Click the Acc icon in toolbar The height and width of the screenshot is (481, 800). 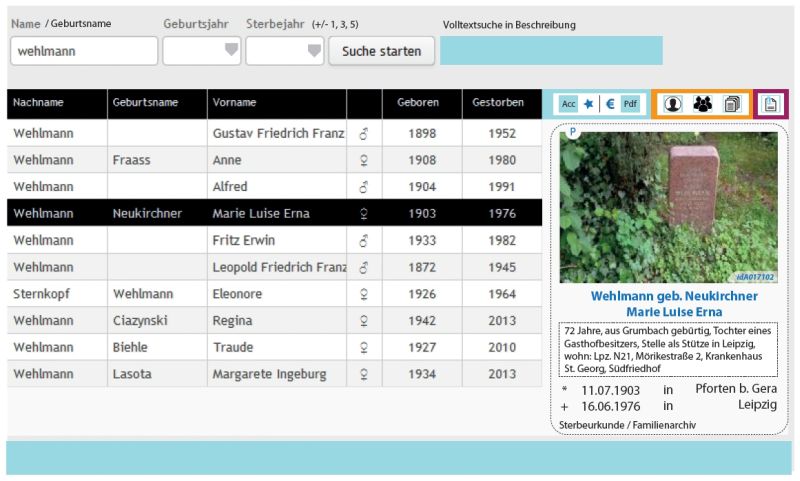click(x=568, y=103)
